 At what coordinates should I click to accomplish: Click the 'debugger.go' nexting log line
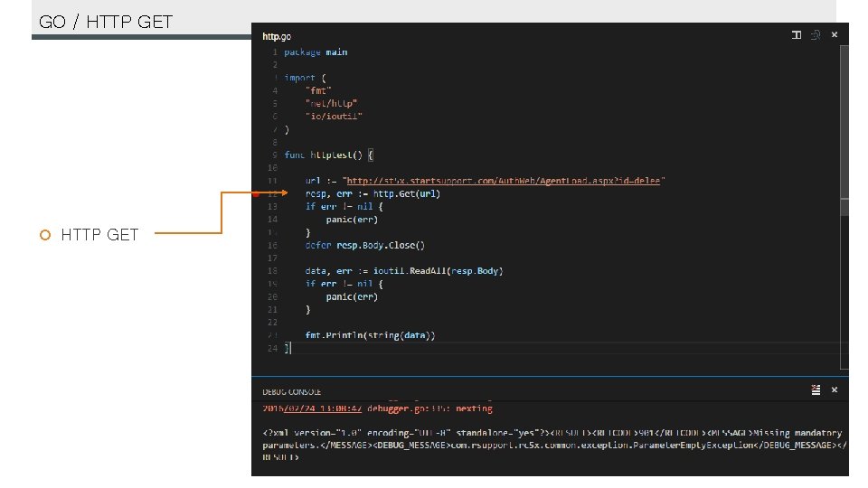(x=378, y=408)
